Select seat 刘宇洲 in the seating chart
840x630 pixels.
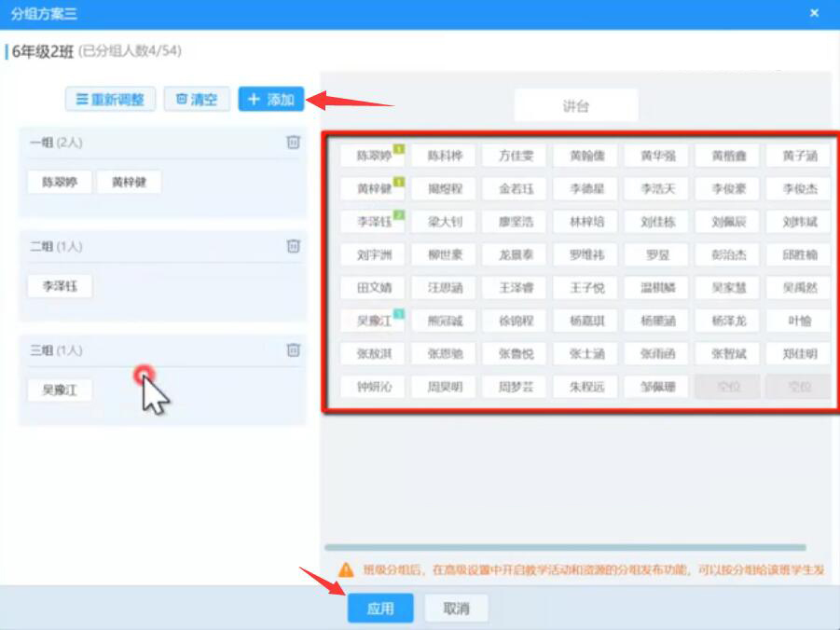click(373, 255)
